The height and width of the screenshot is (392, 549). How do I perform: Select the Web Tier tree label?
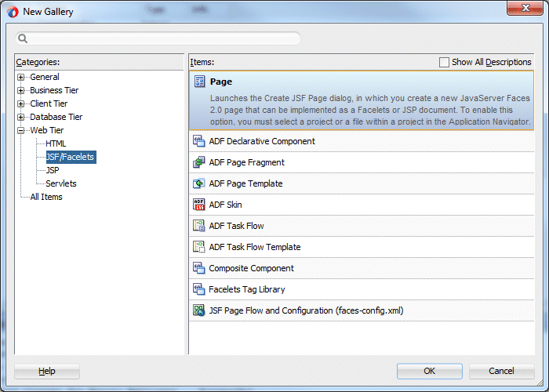click(47, 130)
